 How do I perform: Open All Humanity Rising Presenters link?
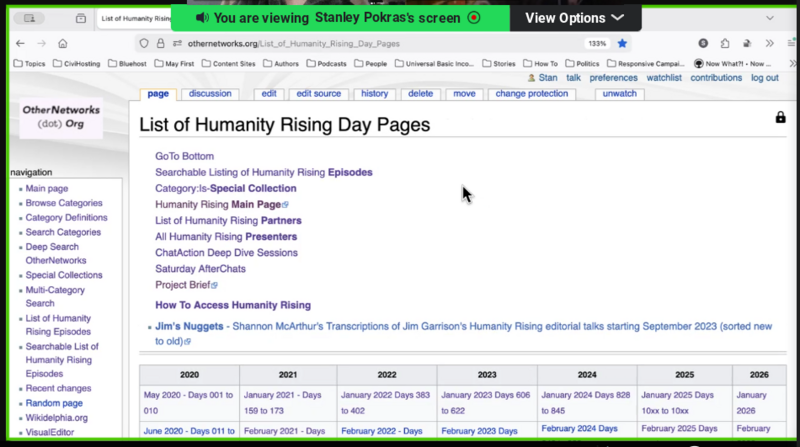click(226, 237)
